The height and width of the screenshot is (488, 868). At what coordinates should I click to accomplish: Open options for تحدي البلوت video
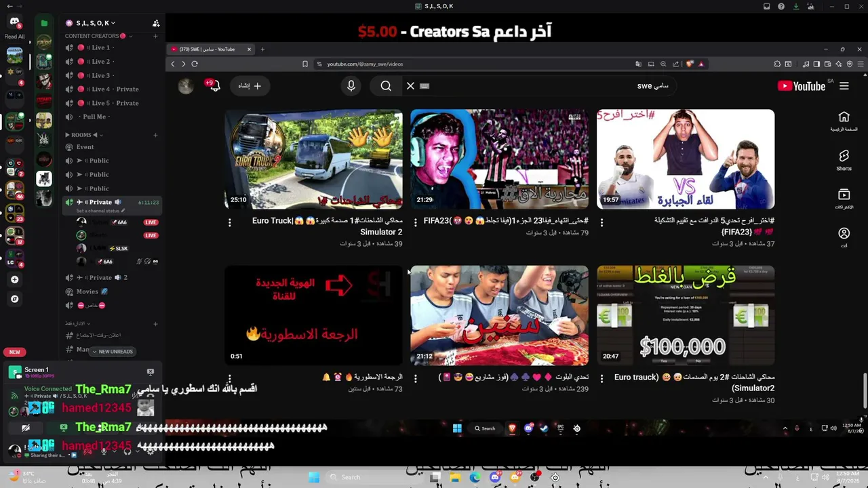(x=415, y=378)
